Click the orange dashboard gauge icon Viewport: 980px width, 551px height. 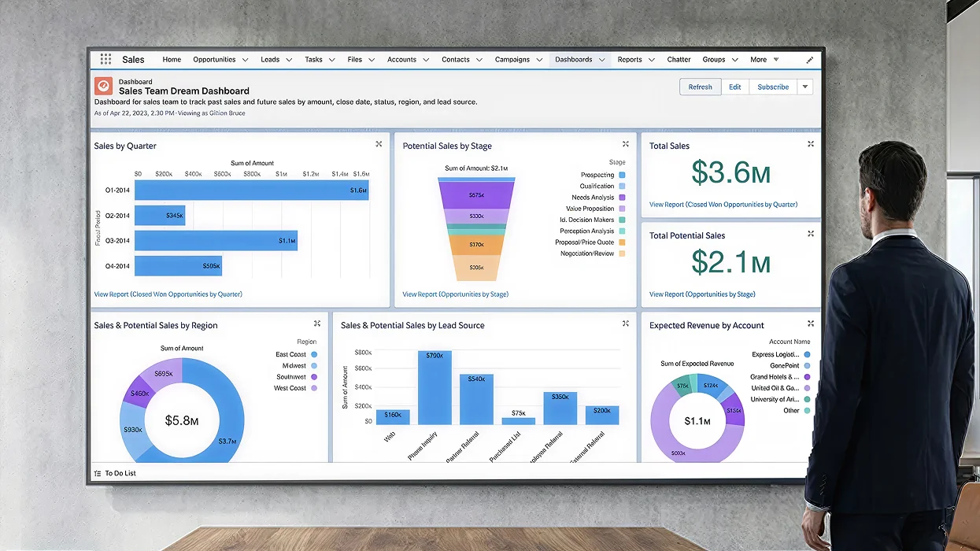click(x=103, y=86)
